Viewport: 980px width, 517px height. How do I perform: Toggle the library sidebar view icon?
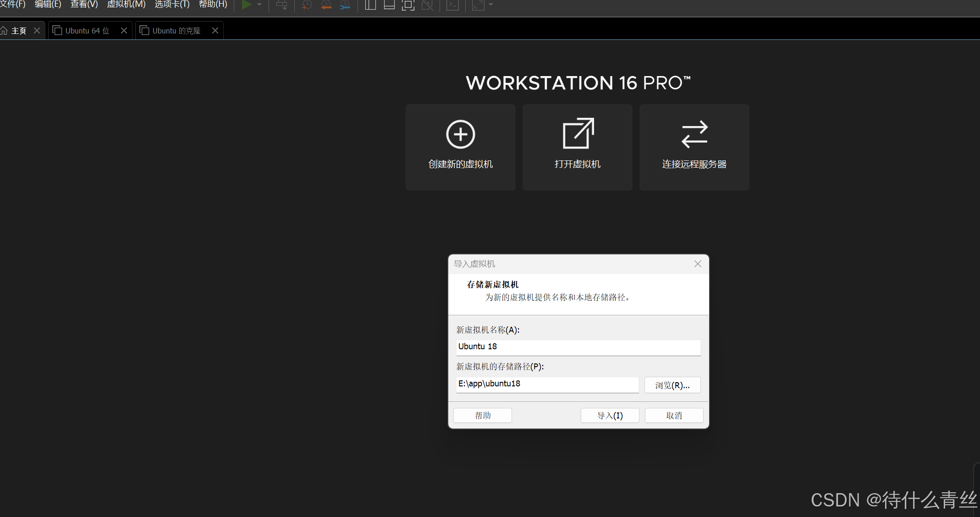point(370,5)
